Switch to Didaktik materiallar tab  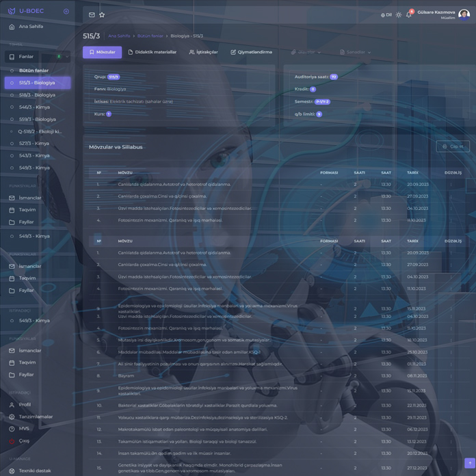click(152, 52)
